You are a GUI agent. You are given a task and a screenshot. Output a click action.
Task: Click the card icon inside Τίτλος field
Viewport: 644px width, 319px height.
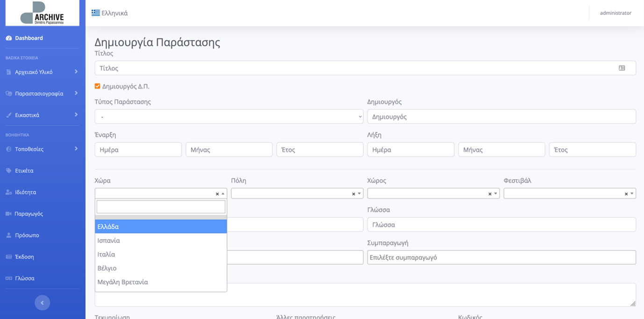click(622, 68)
